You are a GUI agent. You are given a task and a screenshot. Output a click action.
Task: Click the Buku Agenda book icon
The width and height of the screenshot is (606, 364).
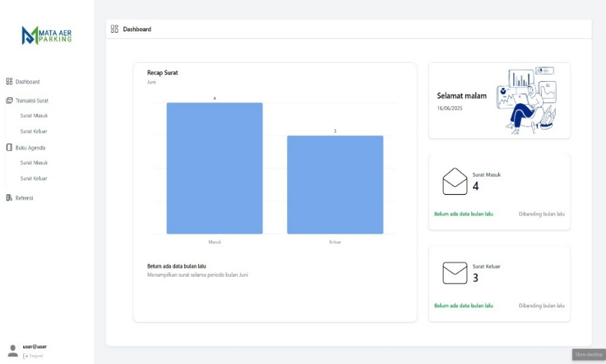click(x=10, y=147)
